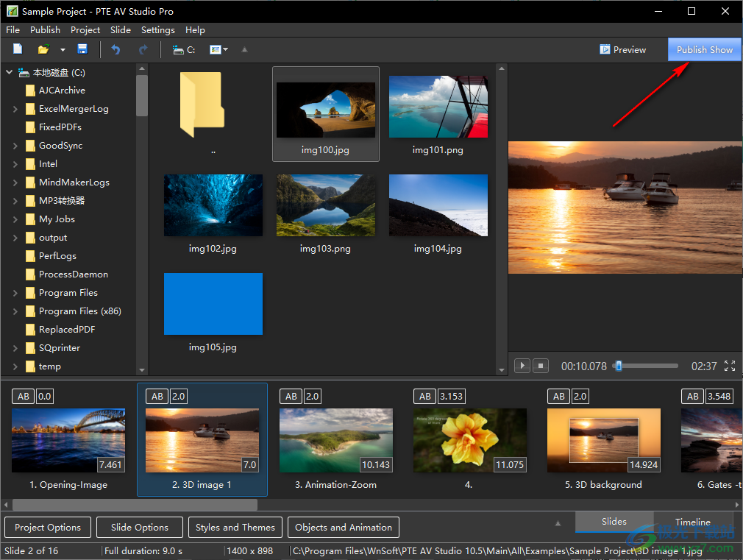Click the folder tree scroll down arrow
743x560 pixels.
(x=142, y=370)
